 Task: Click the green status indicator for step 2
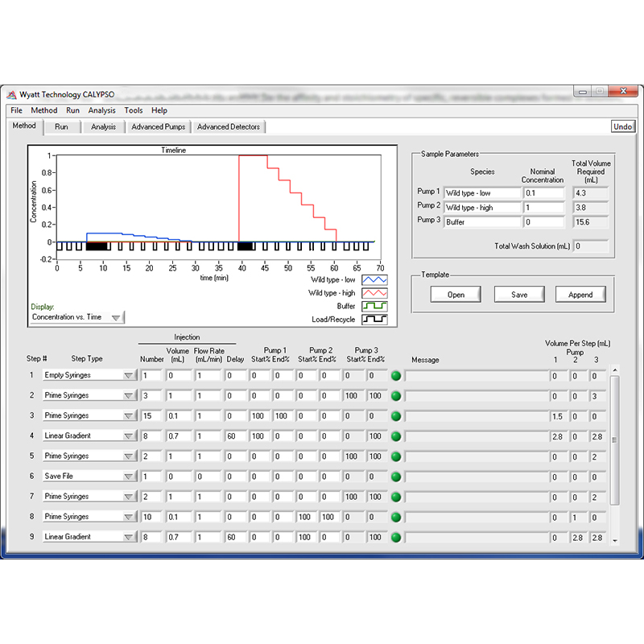tap(396, 396)
